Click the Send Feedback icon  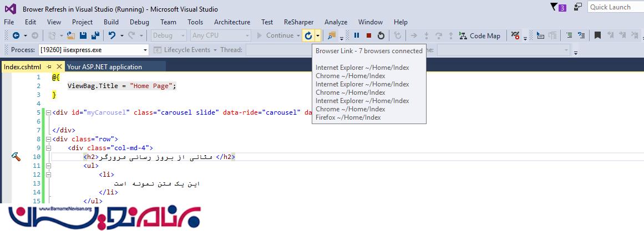(x=578, y=7)
